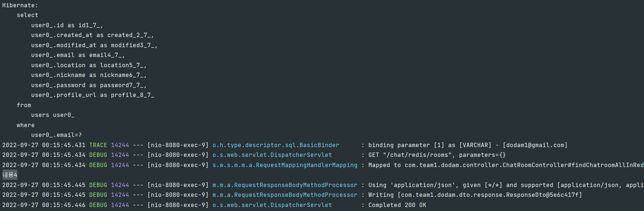Click the 'o.h.type.descriptor.sql.BasicBinder' logger name
Screen dimensions: 644x211
(276, 145)
